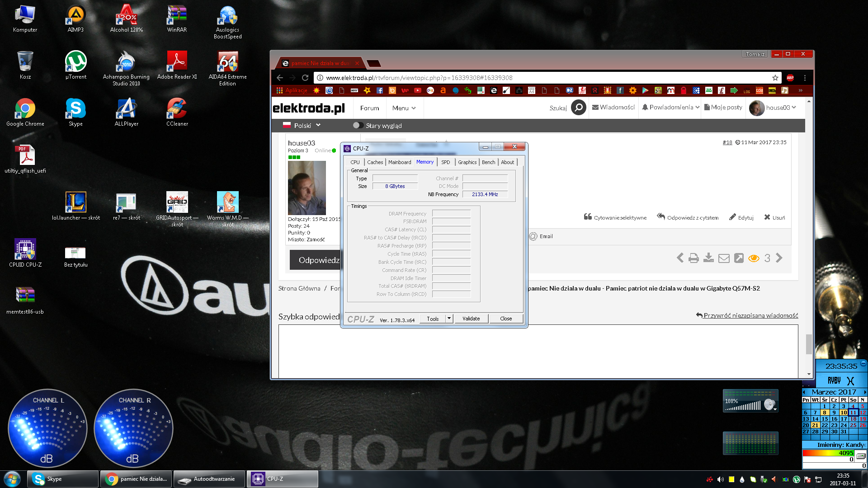This screenshot has width=868, height=488.
Task: Open memtest86-usb archive on desktop
Action: coord(25,300)
